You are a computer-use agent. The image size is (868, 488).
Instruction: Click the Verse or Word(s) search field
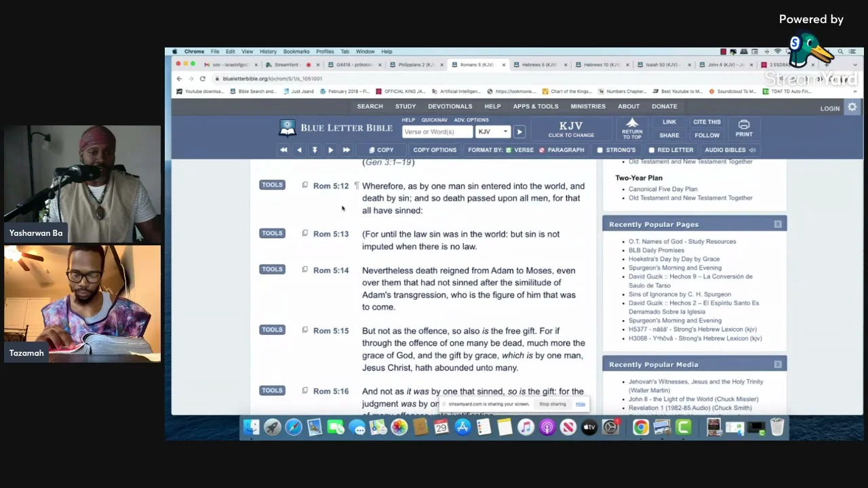[437, 131]
